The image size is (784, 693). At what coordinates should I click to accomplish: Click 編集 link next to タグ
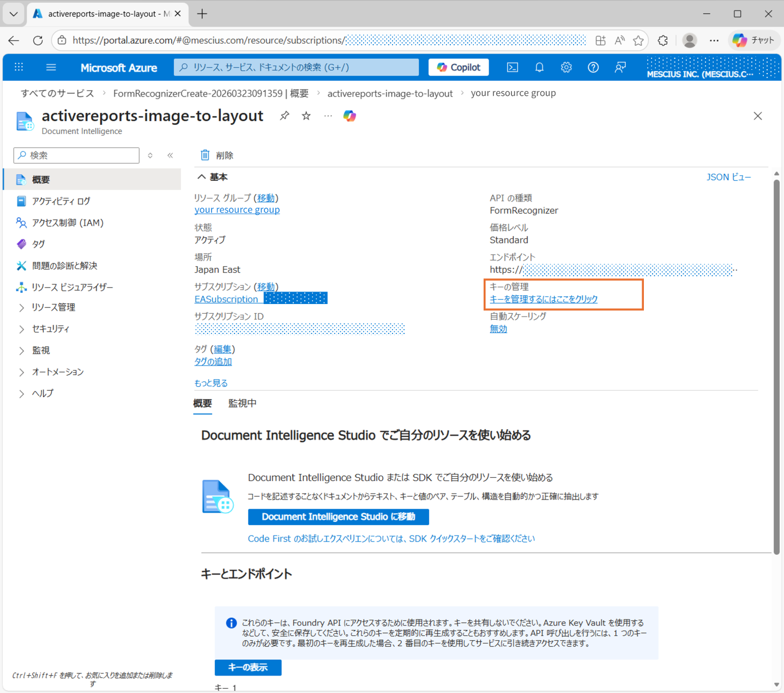click(x=222, y=349)
